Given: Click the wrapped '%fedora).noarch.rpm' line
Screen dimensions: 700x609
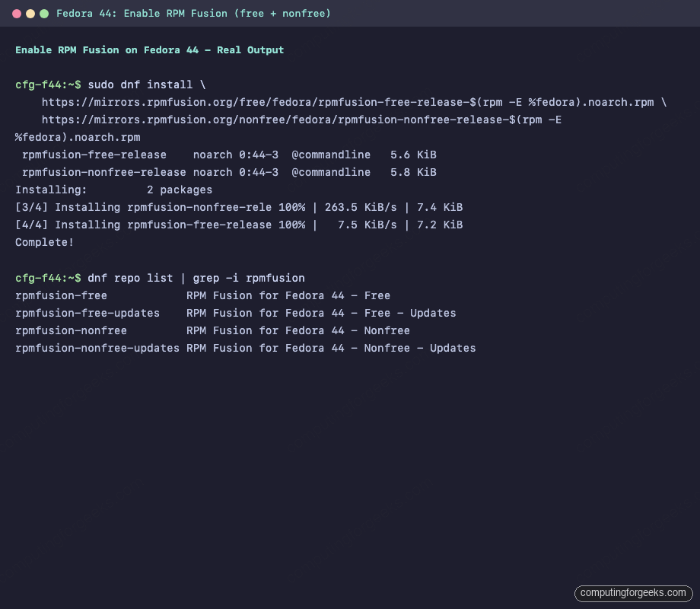Looking at the screenshot, I should coord(78,137).
